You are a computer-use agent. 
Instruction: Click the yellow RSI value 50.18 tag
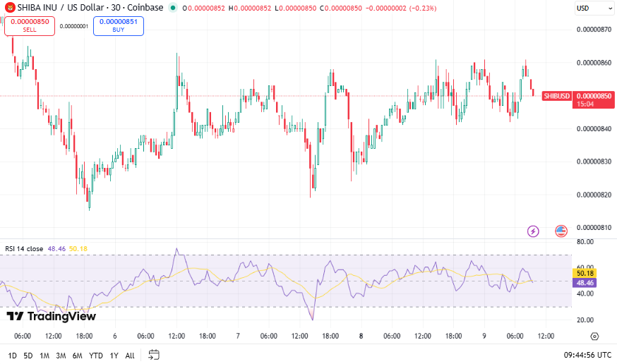tap(585, 273)
